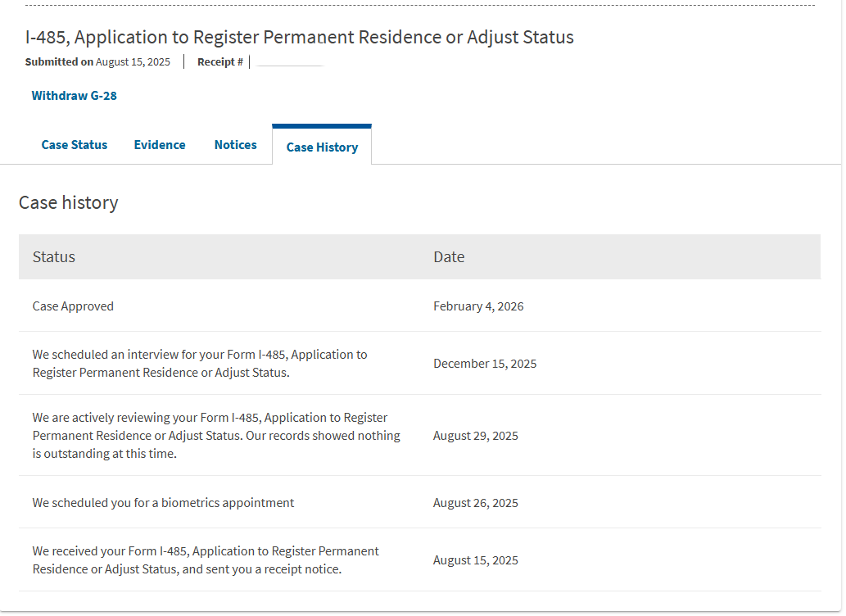
Task: Click the Status column header
Action: tap(54, 257)
